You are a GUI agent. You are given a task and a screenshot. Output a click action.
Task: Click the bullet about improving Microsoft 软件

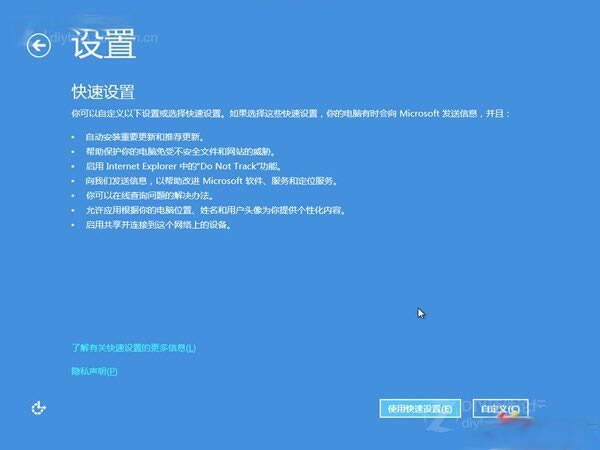212,181
